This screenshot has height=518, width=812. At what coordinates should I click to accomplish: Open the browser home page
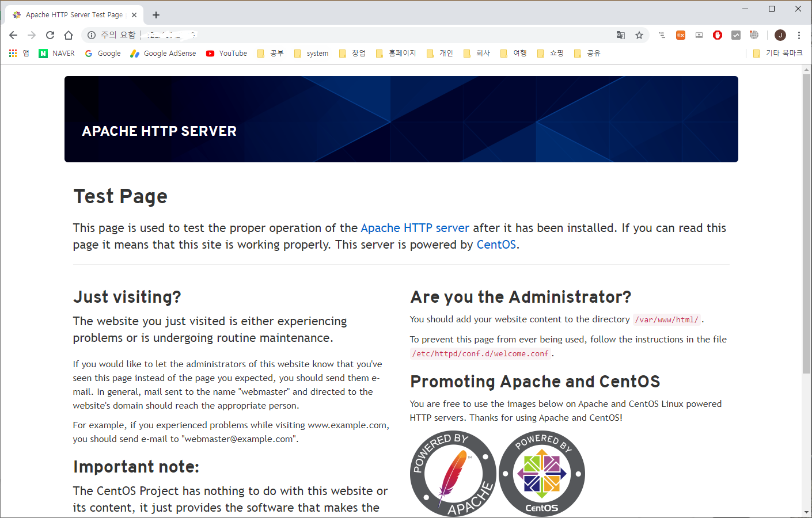69,35
